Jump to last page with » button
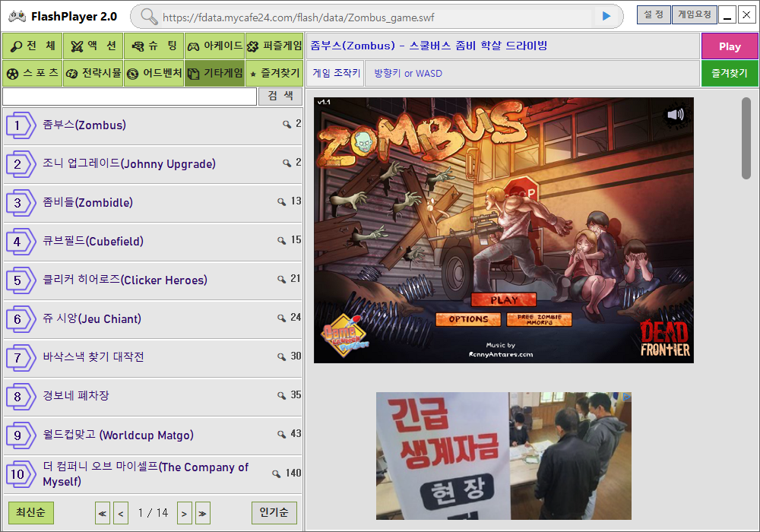 point(203,514)
